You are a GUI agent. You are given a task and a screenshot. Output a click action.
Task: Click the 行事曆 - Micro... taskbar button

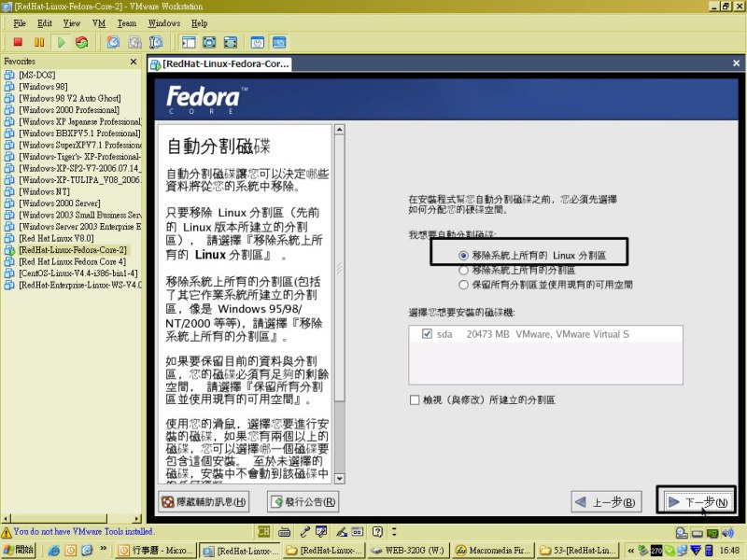[x=156, y=551]
